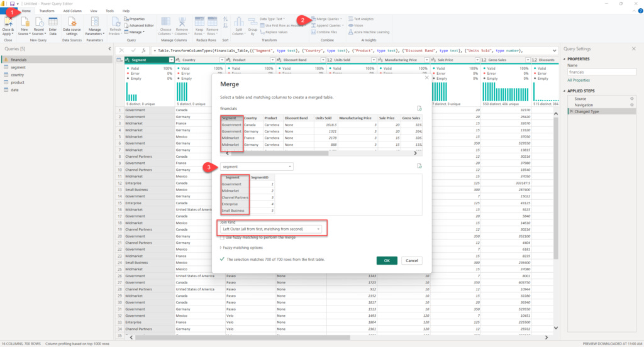Select the segment query
Viewport: 644px width, 347px height.
click(x=57, y=67)
